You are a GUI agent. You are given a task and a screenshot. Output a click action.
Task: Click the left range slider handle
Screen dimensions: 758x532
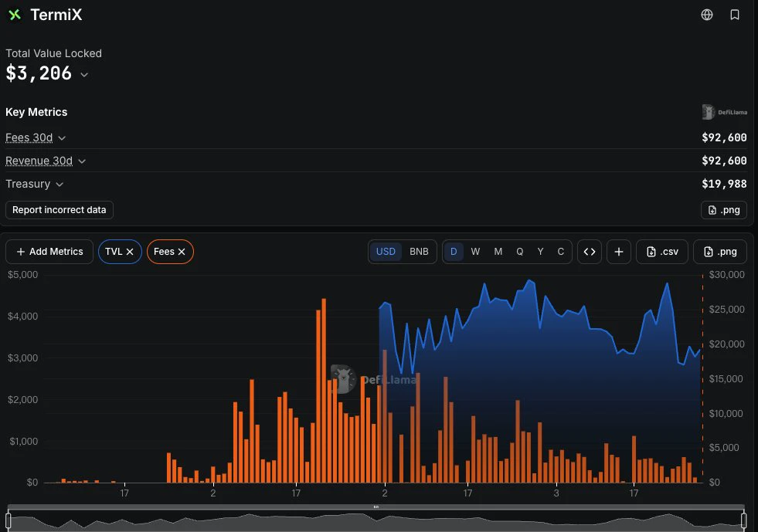8,520
